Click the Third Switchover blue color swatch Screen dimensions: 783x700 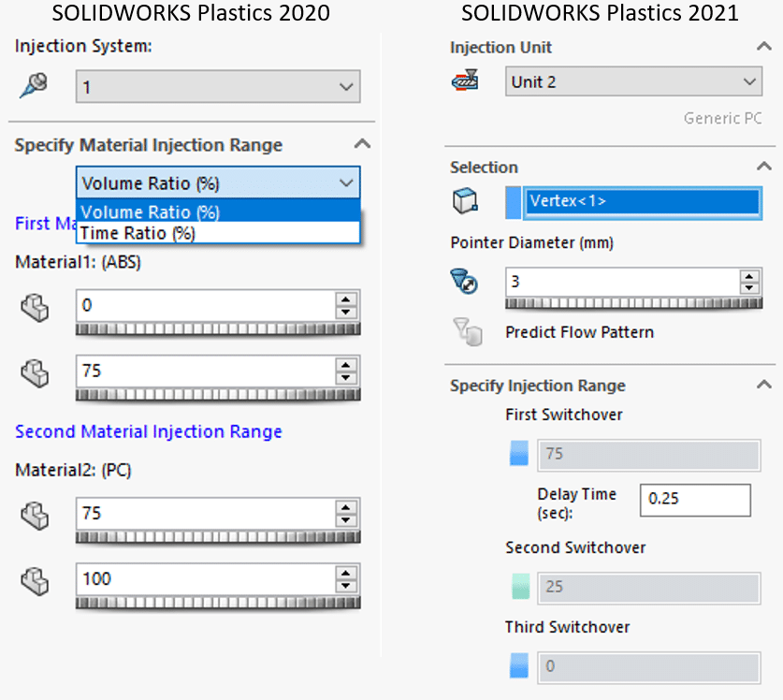point(519,665)
